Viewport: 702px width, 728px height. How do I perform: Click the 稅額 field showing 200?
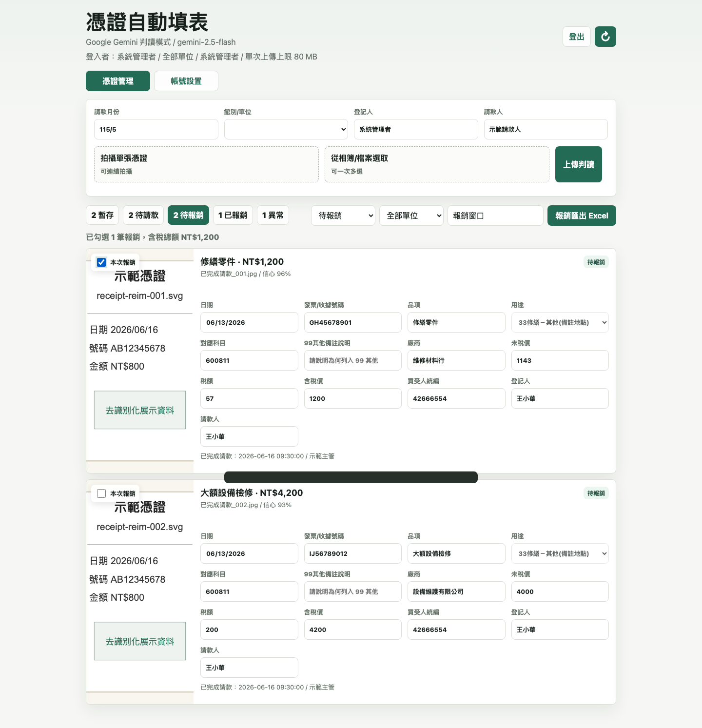249,630
